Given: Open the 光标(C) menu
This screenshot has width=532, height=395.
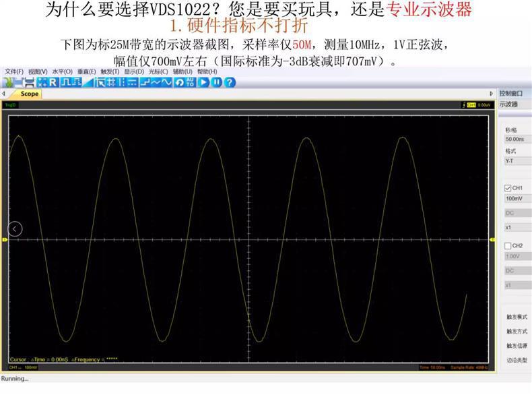Looking at the screenshot, I should [x=158, y=71].
